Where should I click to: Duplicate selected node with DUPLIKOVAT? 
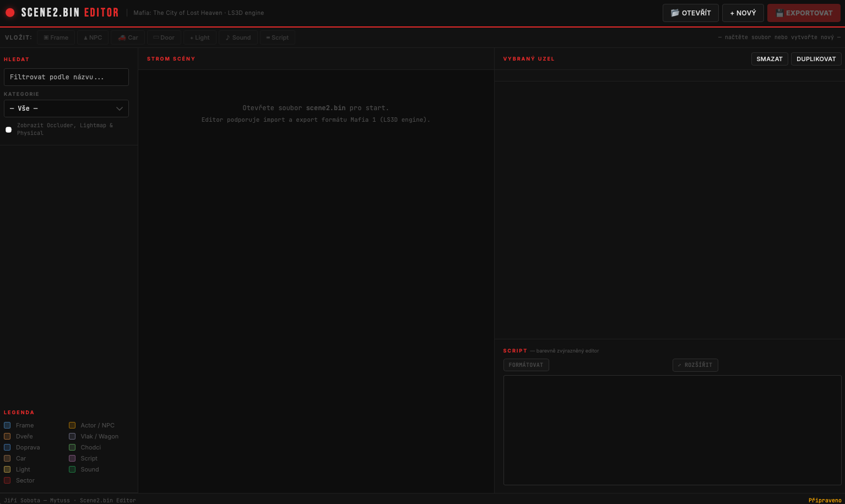(816, 59)
